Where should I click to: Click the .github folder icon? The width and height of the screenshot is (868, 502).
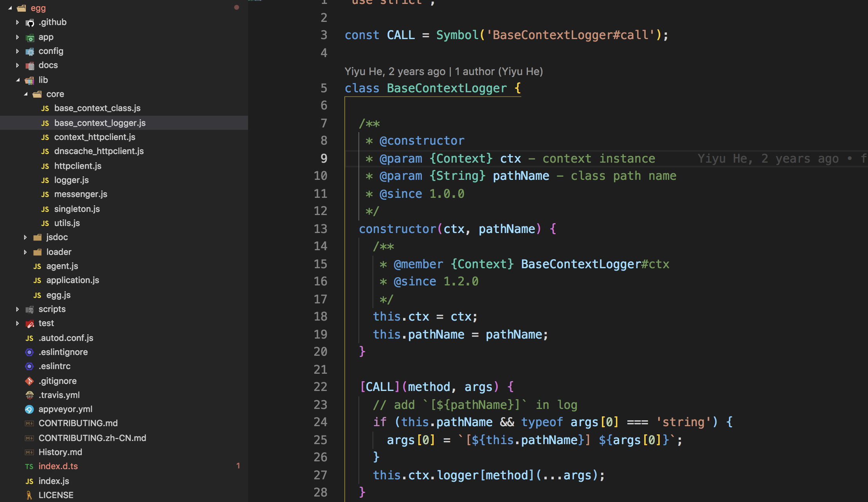[30, 23]
